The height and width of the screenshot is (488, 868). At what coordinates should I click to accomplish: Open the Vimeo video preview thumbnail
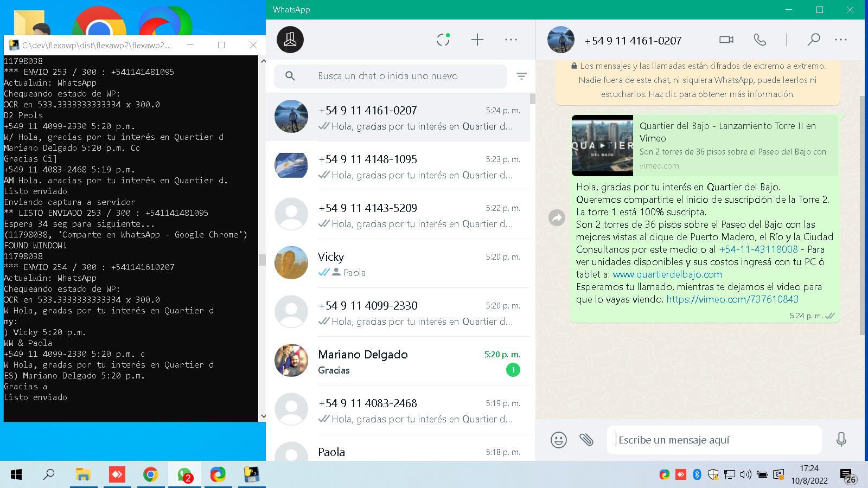602,145
